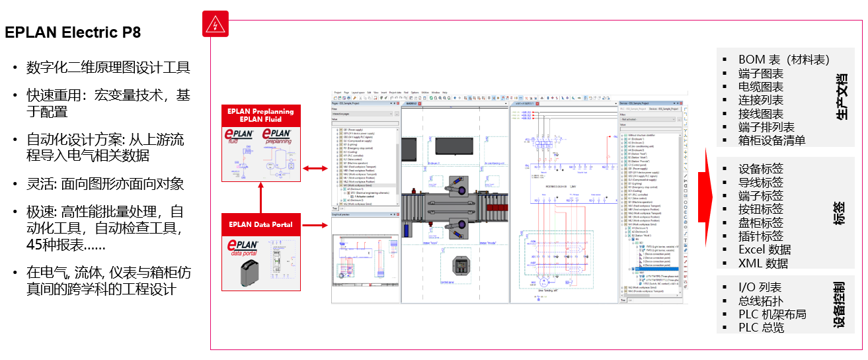Expand A1 (Enclosure 1) in Devices tree
The width and height of the screenshot is (868, 360).
tap(622, 139)
